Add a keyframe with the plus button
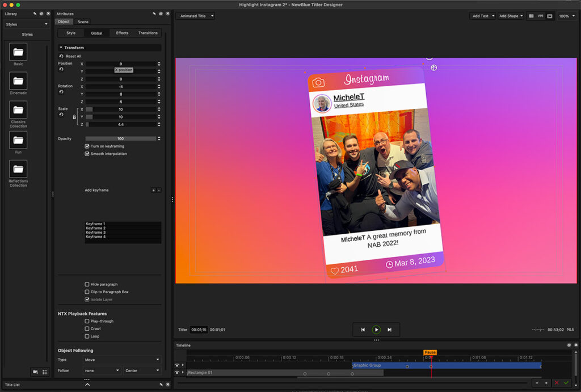The height and width of the screenshot is (392, 581). (153, 190)
